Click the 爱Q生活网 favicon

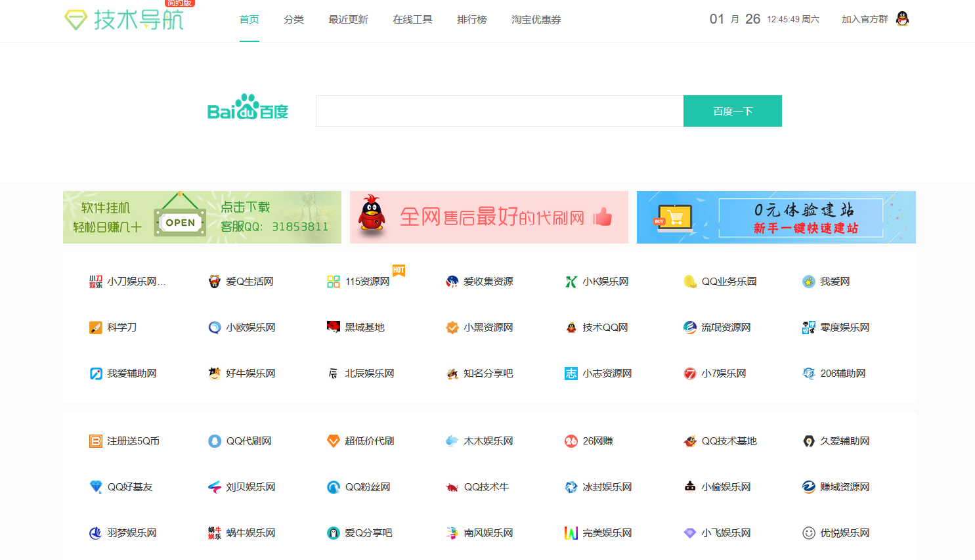214,281
